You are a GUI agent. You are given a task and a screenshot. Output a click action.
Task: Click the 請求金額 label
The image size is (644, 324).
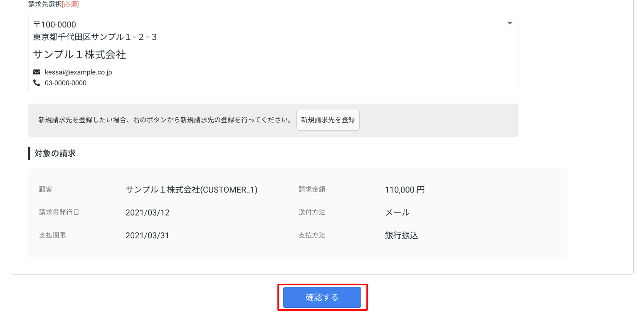(312, 189)
